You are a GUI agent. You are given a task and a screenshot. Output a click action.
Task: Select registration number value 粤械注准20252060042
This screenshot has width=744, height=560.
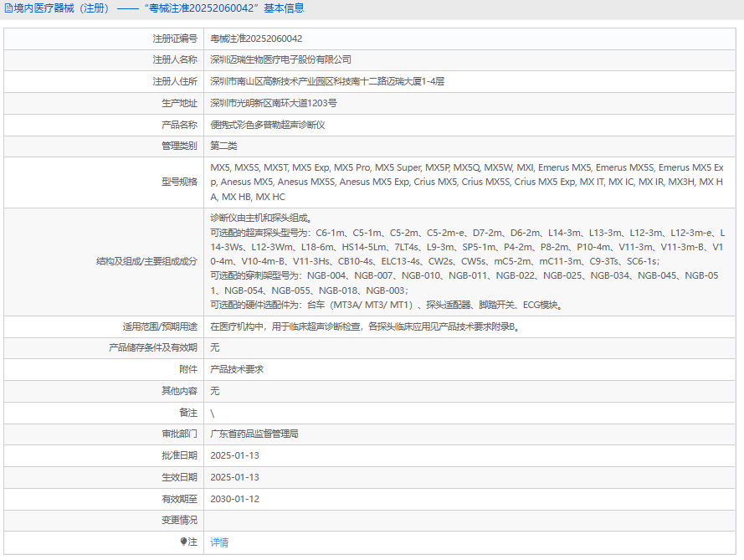click(x=256, y=39)
